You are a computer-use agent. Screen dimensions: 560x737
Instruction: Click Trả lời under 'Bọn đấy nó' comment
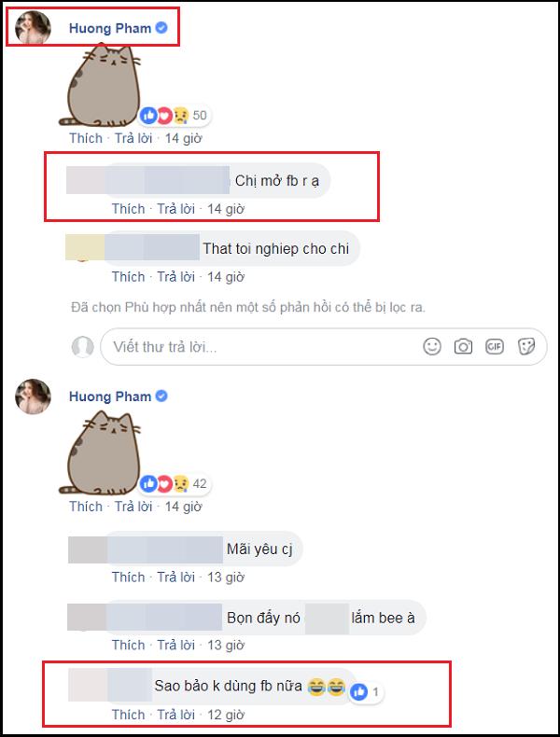[175, 646]
